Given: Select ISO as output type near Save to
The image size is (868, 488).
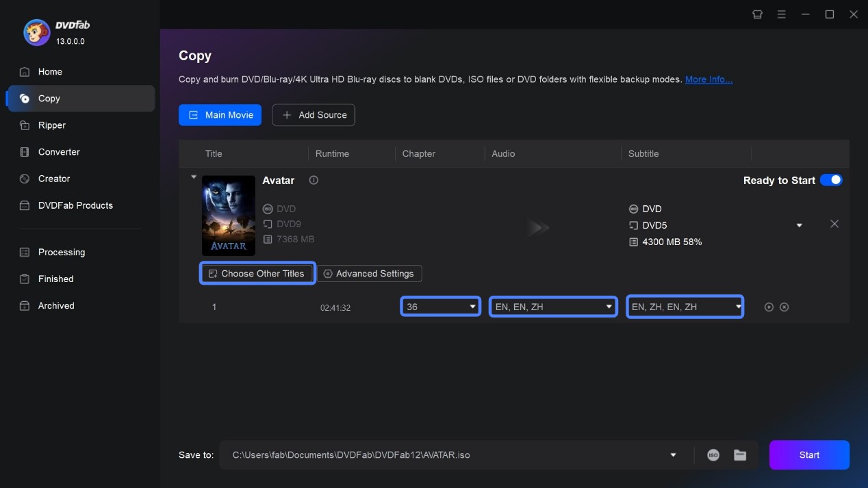Looking at the screenshot, I should (713, 454).
